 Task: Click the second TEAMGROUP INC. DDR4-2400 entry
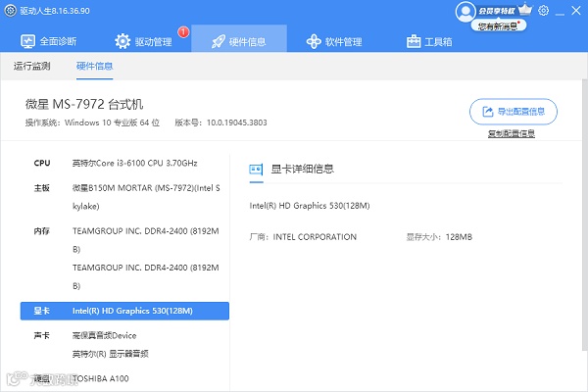click(145, 276)
